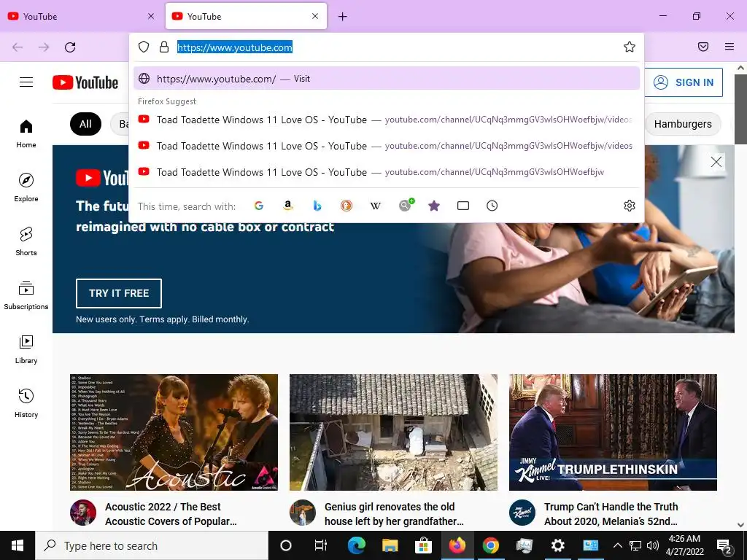The image size is (747, 560).
Task: Open File Explorer from taskbar
Action: 390,545
